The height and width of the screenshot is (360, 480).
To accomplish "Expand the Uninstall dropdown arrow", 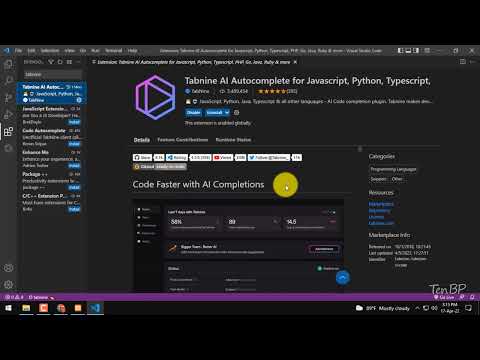I will (x=227, y=113).
